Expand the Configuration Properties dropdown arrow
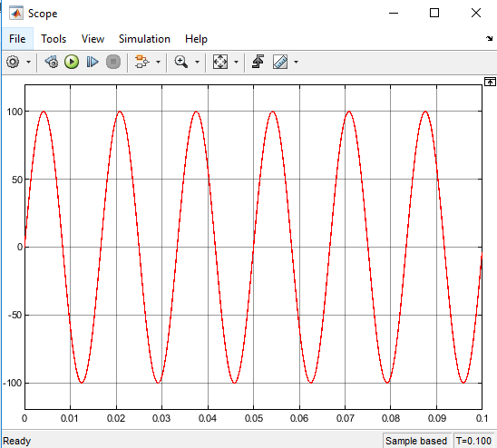The height and width of the screenshot is (448, 497). pos(28,63)
